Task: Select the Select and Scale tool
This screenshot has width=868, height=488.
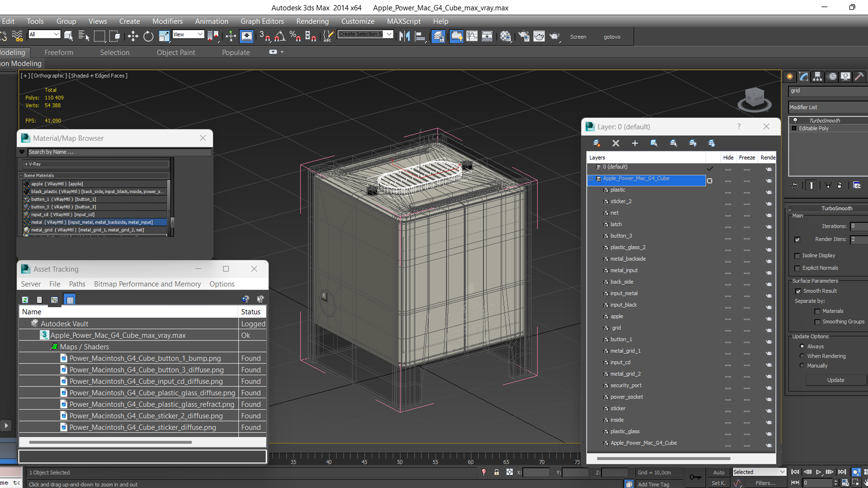Action: [x=164, y=37]
